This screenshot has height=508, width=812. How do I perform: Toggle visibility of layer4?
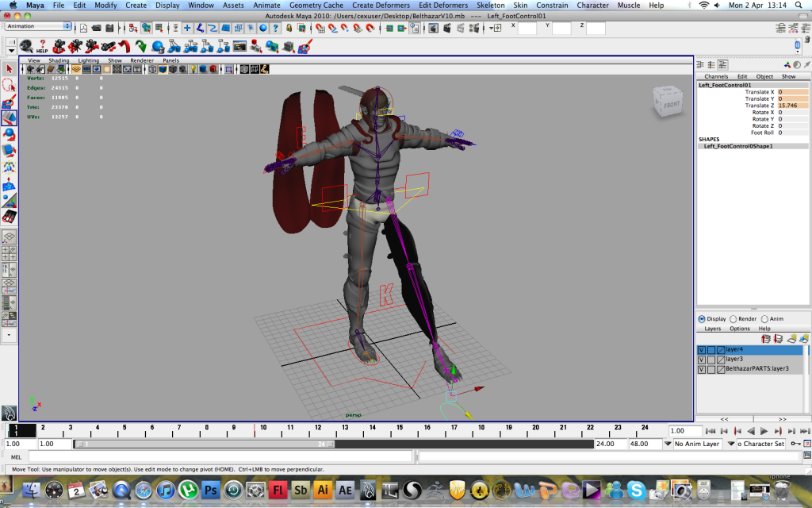702,349
